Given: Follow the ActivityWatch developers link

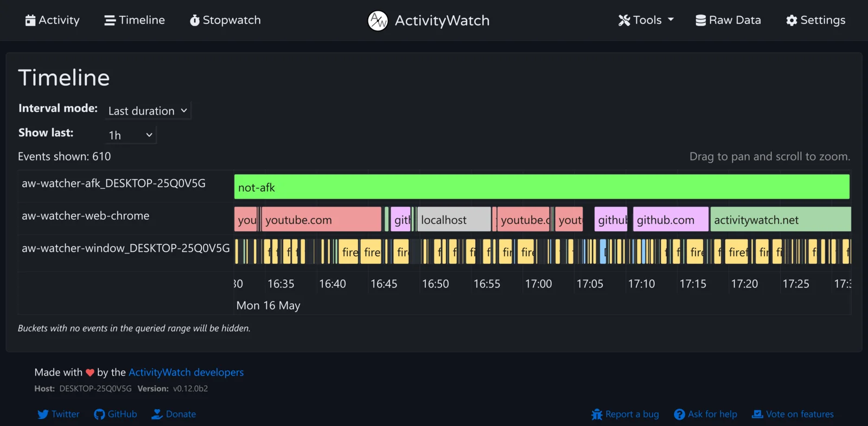Looking at the screenshot, I should point(186,372).
